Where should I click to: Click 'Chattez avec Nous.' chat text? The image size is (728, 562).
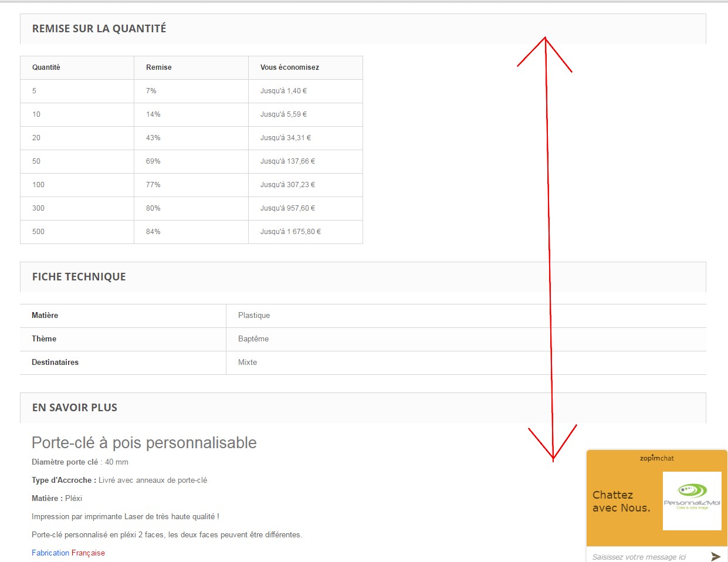point(621,502)
